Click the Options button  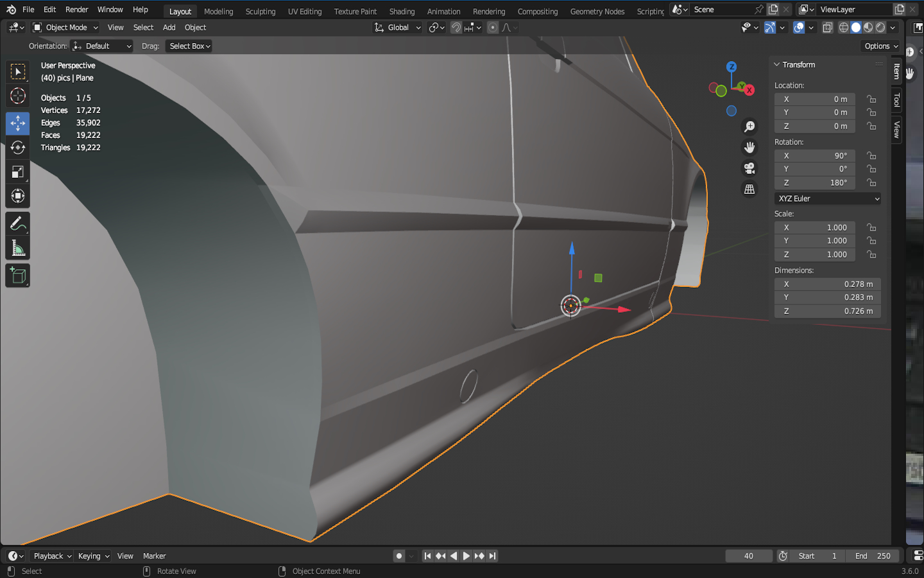[x=880, y=46]
